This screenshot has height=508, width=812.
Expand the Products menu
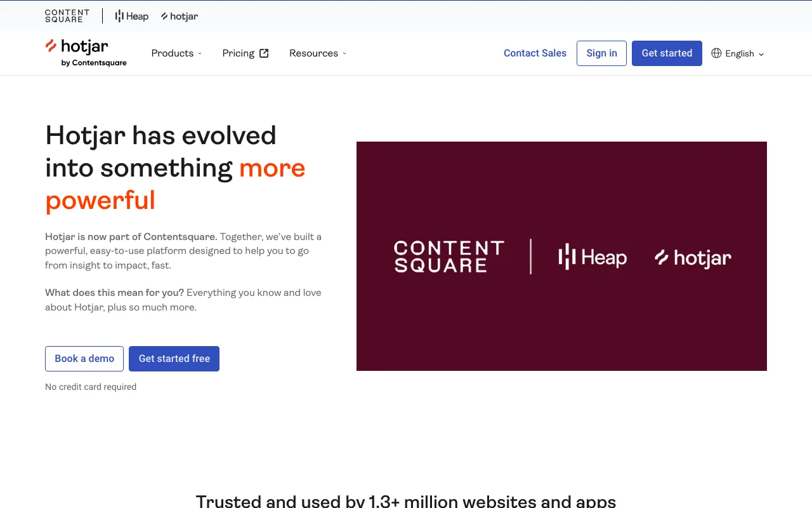point(176,53)
